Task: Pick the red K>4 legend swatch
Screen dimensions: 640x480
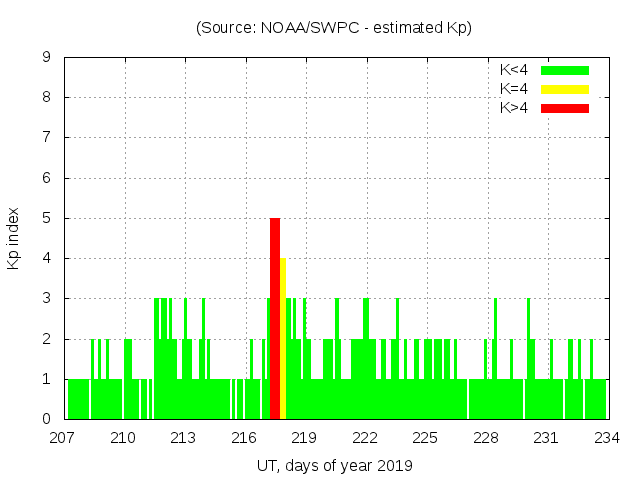Action: pyautogui.click(x=565, y=108)
